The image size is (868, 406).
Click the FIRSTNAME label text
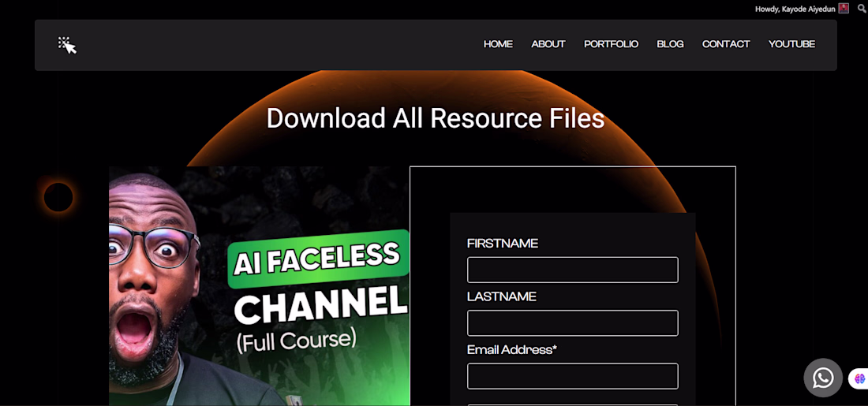[x=503, y=244]
